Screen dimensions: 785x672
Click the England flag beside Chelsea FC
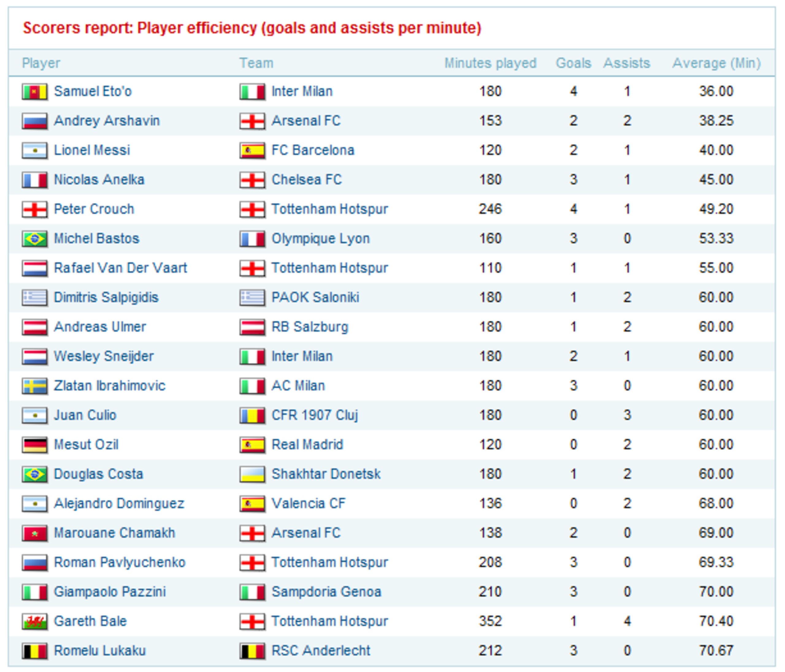[x=252, y=180]
